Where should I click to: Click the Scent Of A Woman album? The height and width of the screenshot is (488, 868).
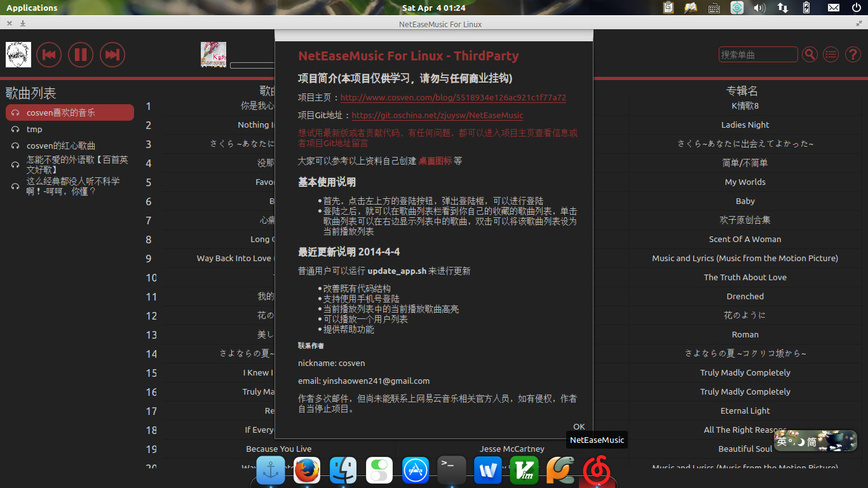[x=745, y=239]
